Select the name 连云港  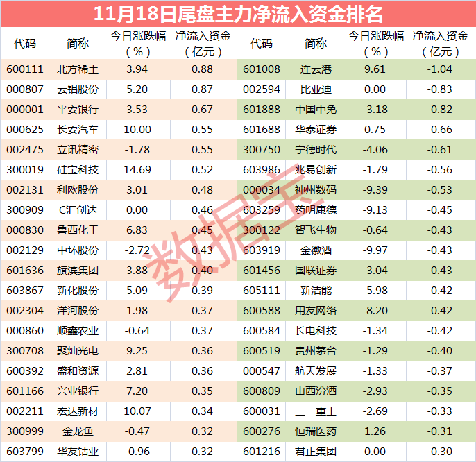(x=316, y=69)
